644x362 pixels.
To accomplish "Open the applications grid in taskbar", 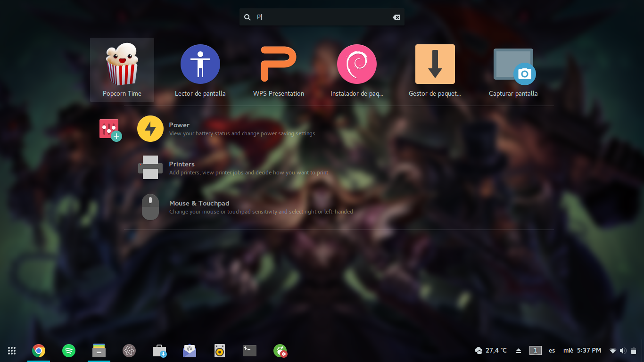I will [12, 351].
